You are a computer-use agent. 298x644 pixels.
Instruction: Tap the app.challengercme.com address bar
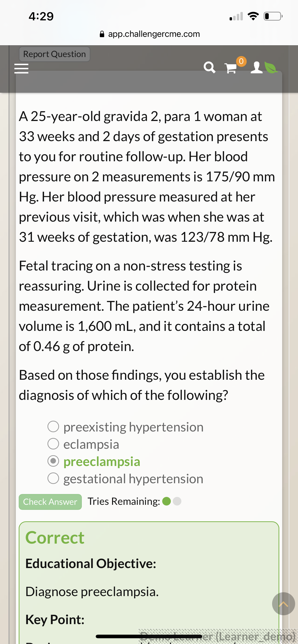point(149,34)
